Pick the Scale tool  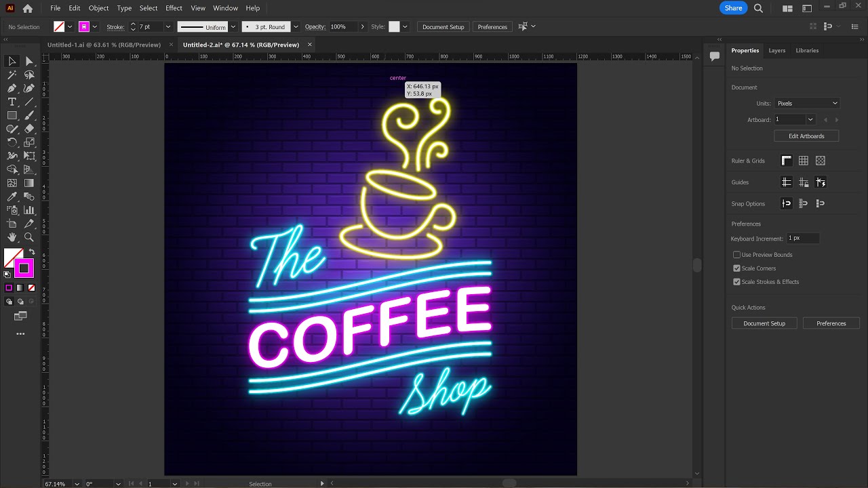click(x=29, y=142)
